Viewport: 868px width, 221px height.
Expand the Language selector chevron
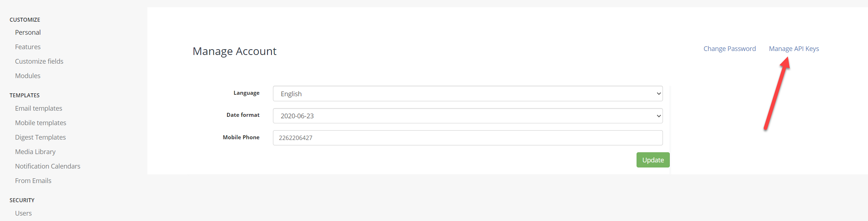click(658, 93)
